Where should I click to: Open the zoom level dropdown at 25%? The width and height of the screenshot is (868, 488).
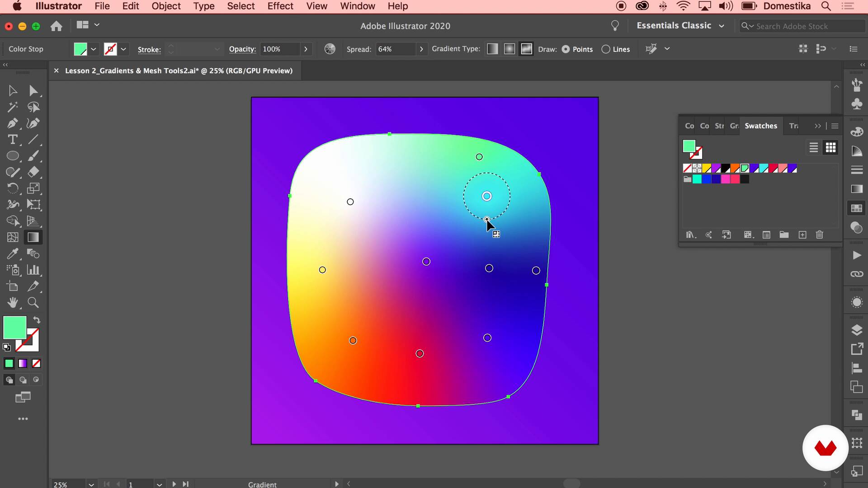pos(91,484)
